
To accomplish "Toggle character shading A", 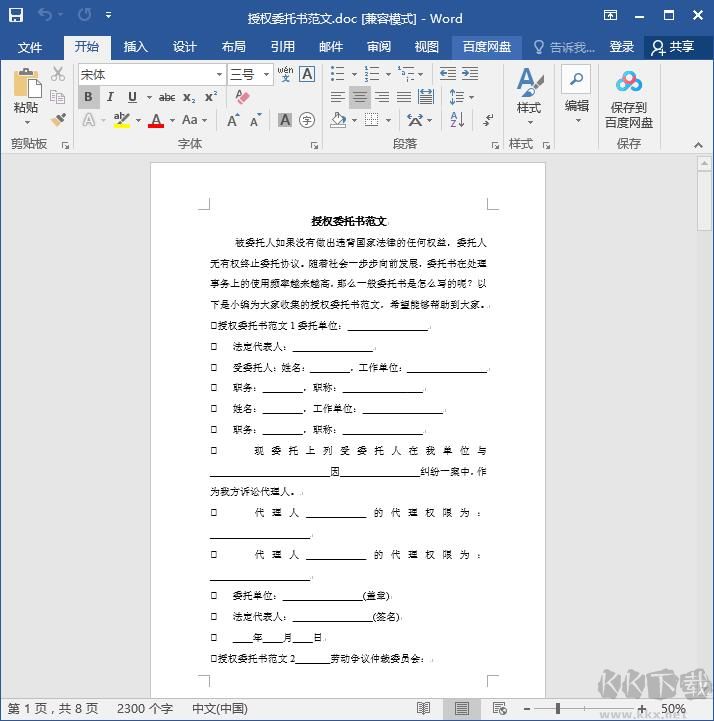I will click(x=285, y=120).
